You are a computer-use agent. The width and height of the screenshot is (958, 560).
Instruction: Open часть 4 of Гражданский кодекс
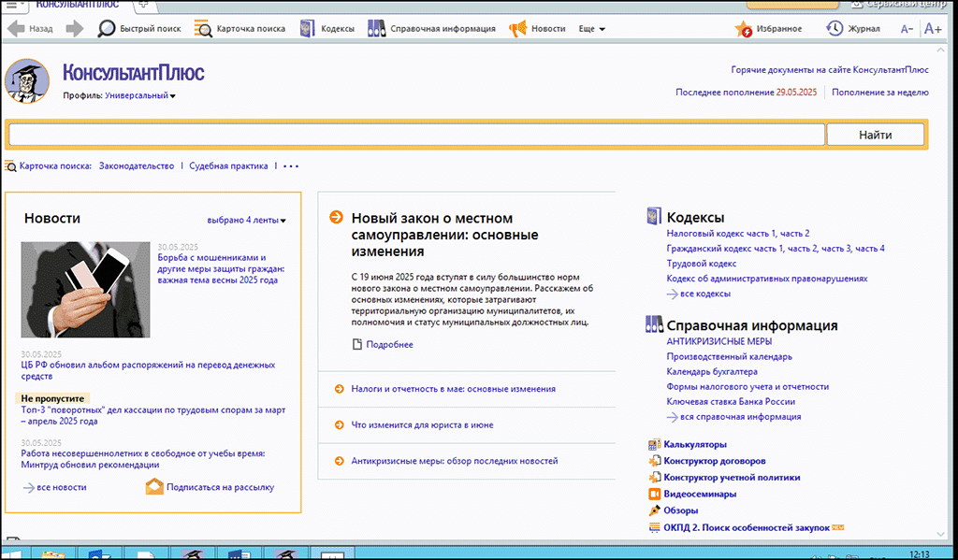coord(869,249)
